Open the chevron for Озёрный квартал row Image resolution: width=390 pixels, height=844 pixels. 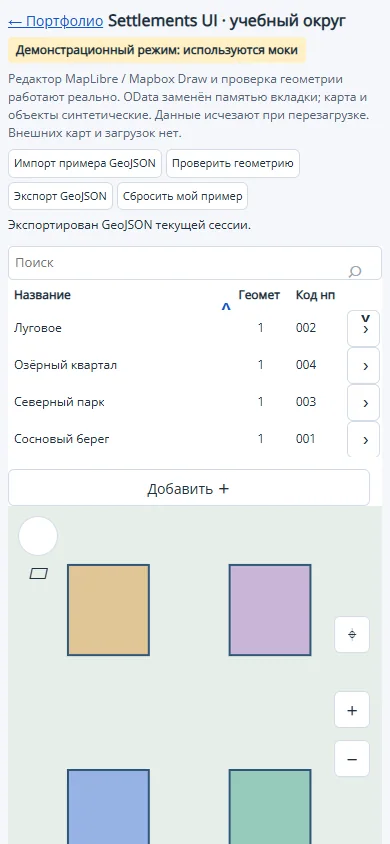click(364, 365)
